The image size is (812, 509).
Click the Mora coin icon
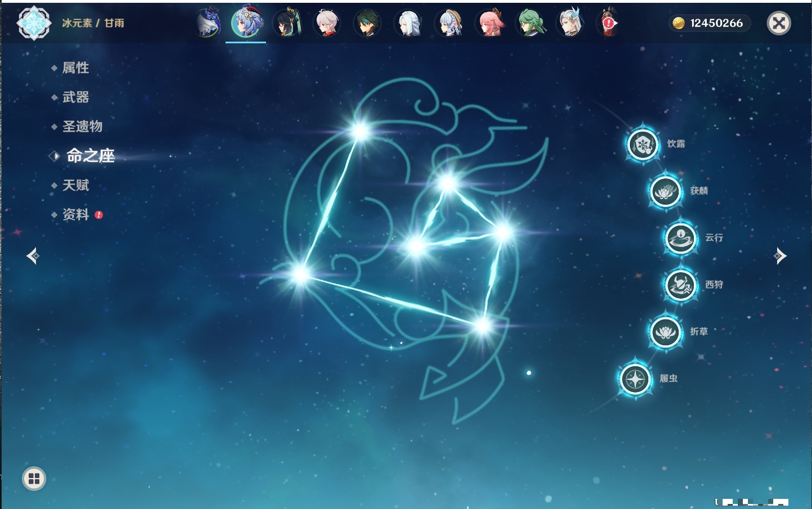pyautogui.click(x=679, y=23)
